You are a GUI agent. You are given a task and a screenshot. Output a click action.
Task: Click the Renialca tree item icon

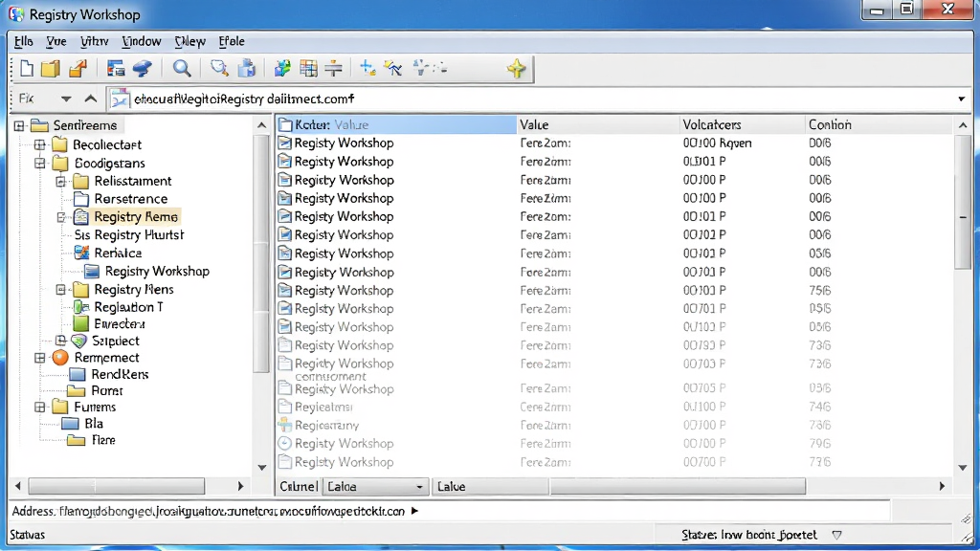point(81,253)
